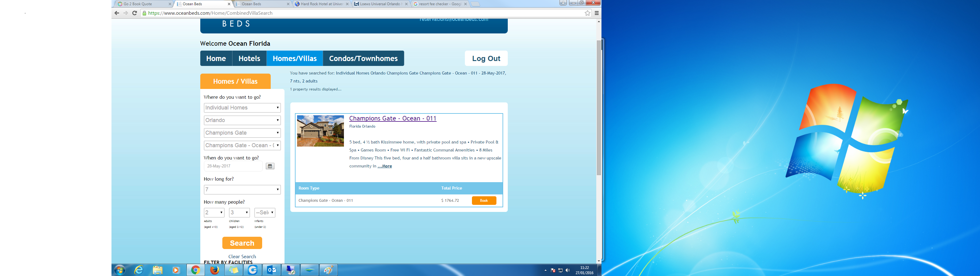The image size is (980, 276).
Task: Launch Internet Explorer from the taskbar
Action: 138,270
